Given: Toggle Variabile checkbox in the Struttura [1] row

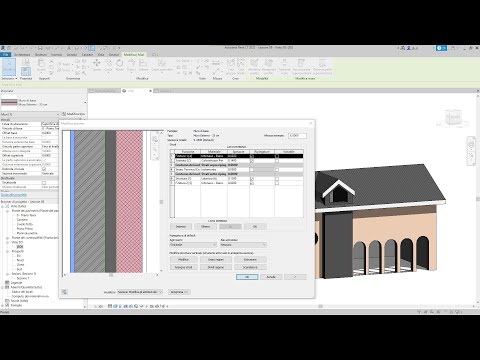Looking at the screenshot, I should pyautogui.click(x=277, y=179).
